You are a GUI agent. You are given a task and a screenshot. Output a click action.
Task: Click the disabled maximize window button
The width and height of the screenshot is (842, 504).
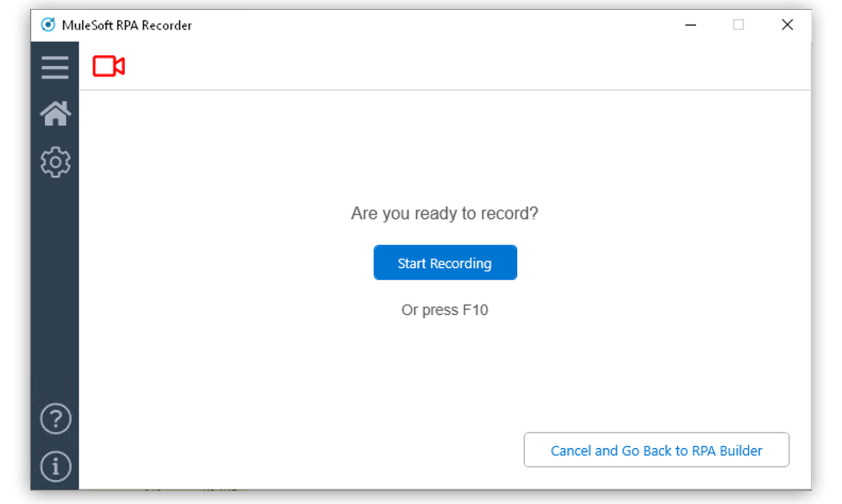(x=738, y=25)
